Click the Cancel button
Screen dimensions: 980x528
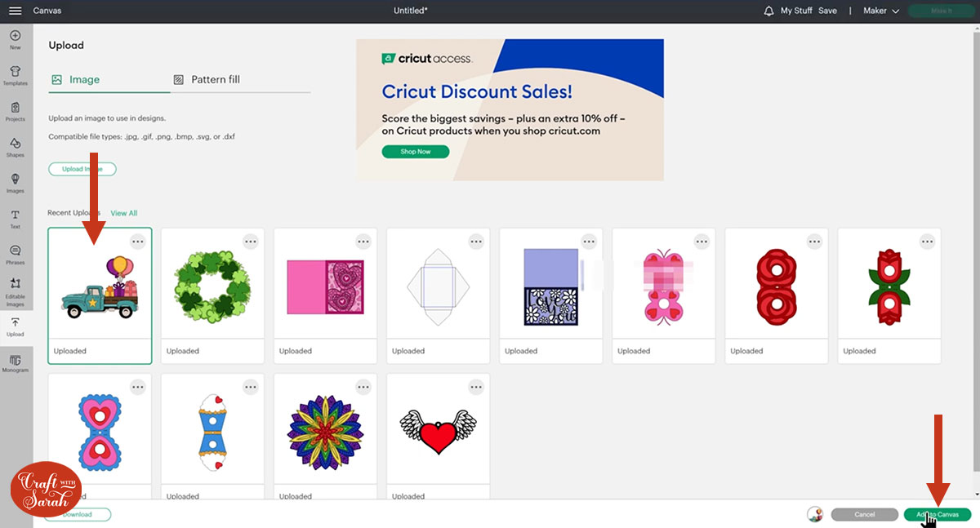pos(864,515)
